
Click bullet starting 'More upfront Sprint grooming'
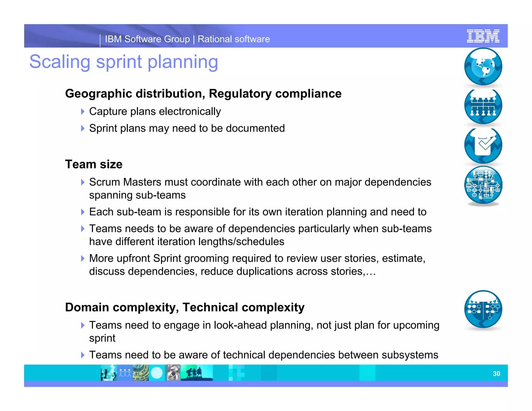[257, 265]
